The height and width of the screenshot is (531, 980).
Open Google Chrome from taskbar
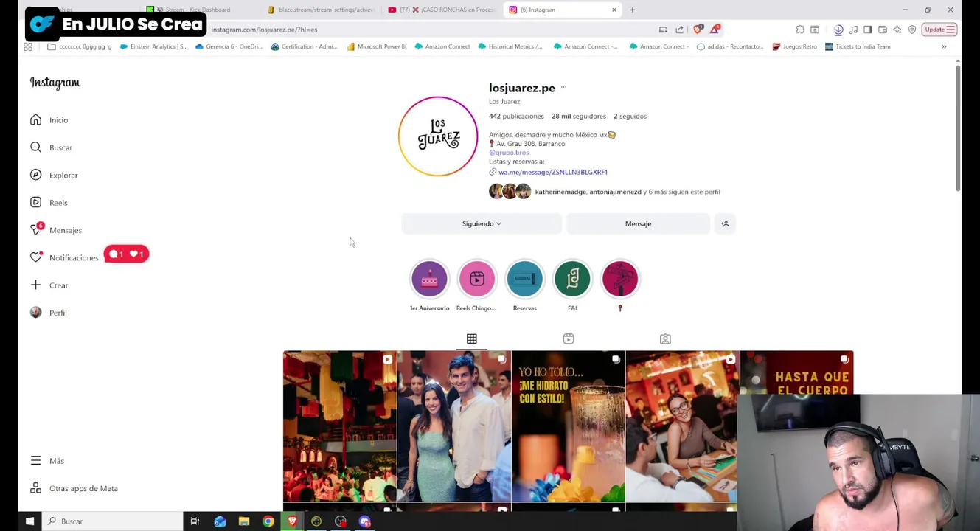coord(268,521)
